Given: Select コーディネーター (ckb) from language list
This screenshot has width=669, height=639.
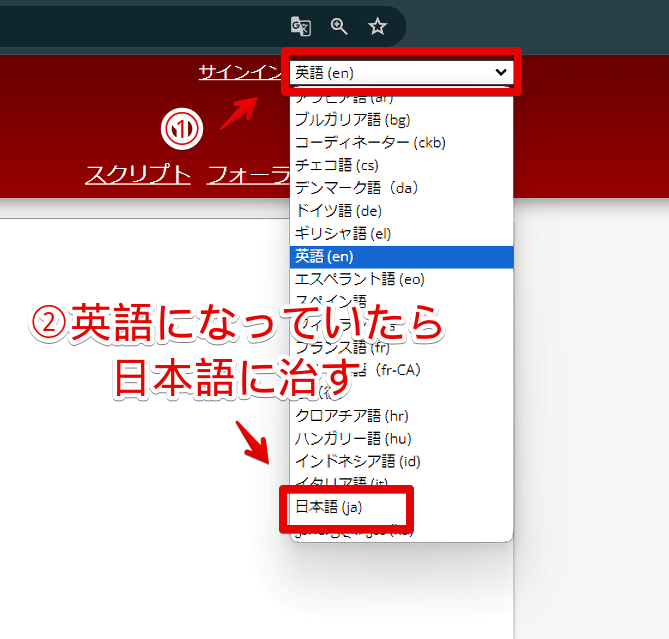Looking at the screenshot, I should (401, 142).
